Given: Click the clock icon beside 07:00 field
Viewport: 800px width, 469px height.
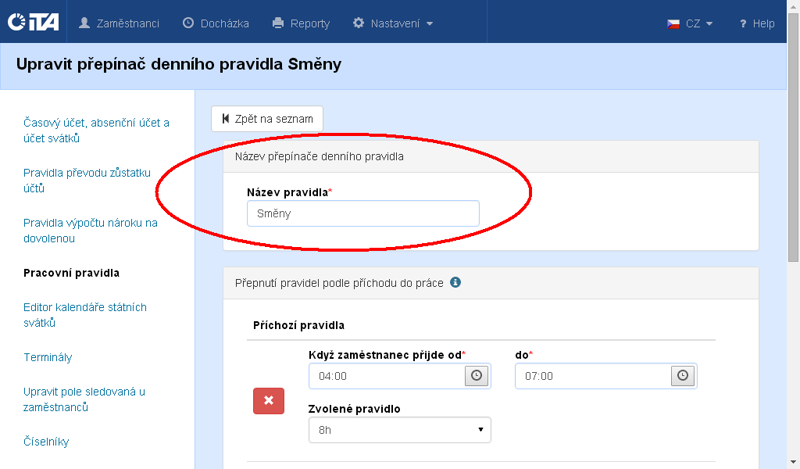Looking at the screenshot, I should point(683,376).
